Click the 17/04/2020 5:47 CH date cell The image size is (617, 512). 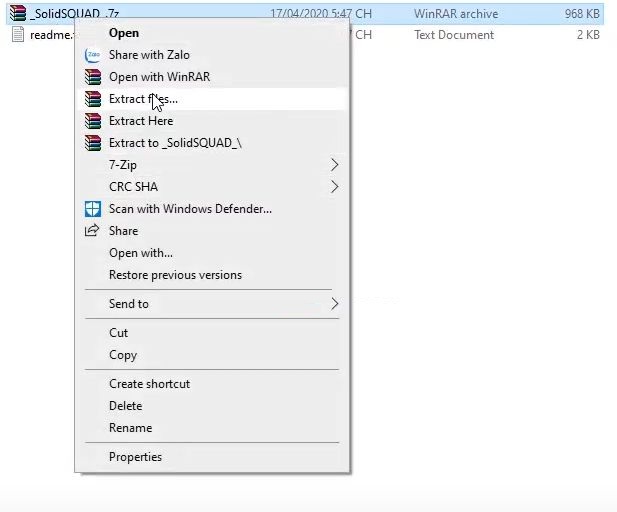coord(321,14)
